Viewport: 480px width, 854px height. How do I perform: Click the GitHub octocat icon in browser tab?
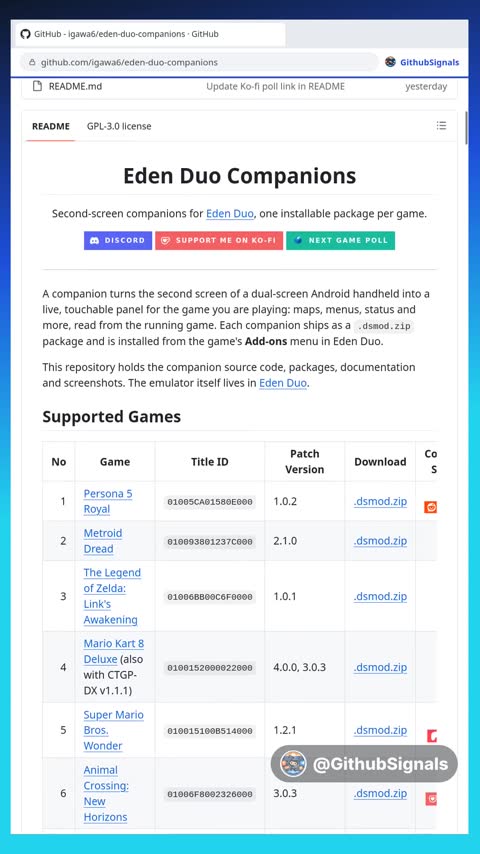(x=25, y=34)
